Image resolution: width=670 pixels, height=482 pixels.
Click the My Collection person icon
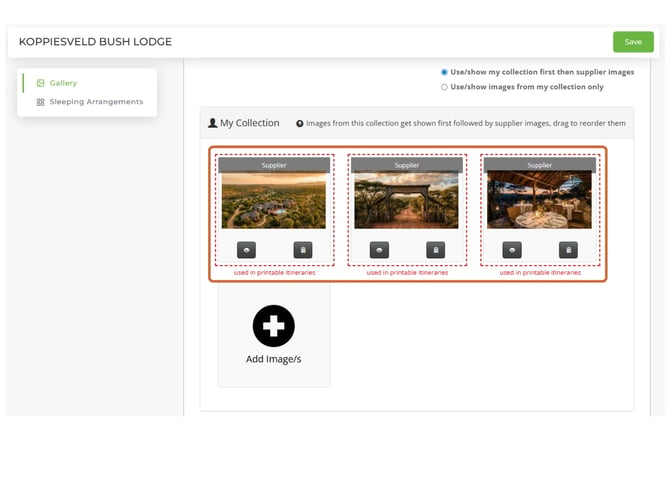[x=212, y=123]
